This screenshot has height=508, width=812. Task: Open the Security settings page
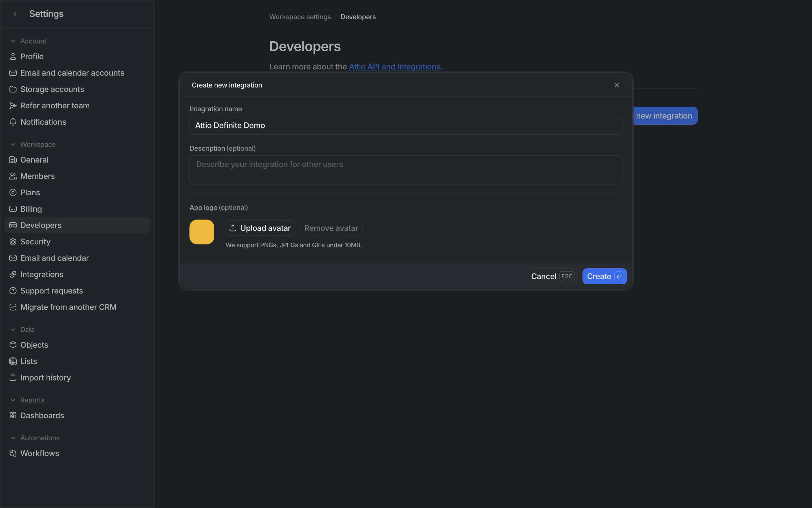tap(78, 242)
